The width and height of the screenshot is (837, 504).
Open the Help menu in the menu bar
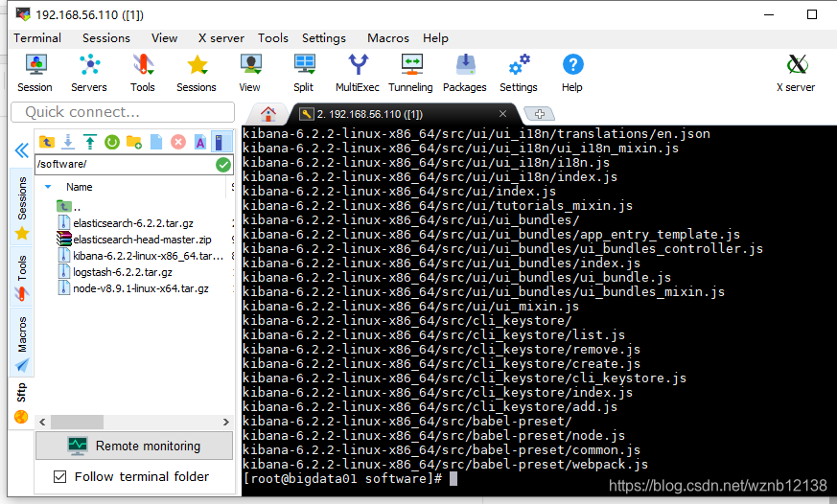pos(435,38)
